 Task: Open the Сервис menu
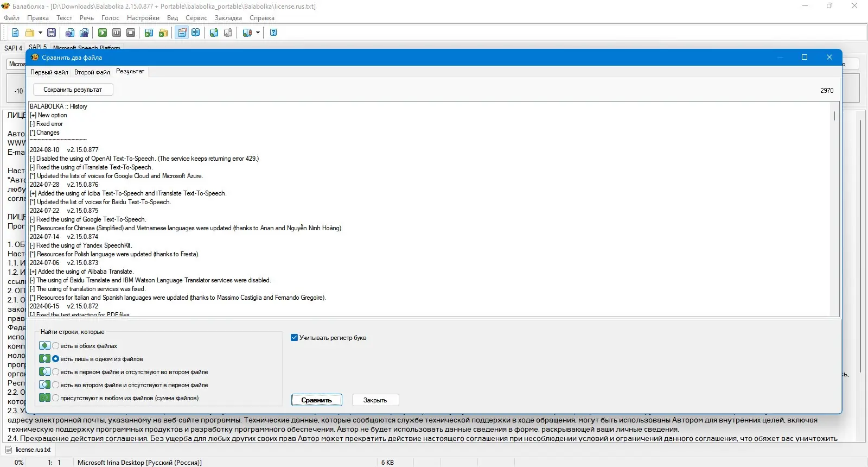coord(196,18)
